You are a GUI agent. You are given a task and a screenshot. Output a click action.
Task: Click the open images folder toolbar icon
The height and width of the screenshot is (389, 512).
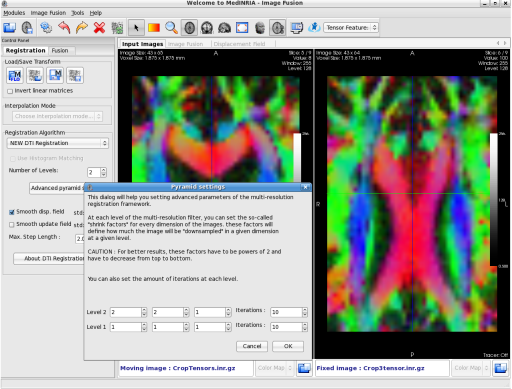tap(9, 27)
